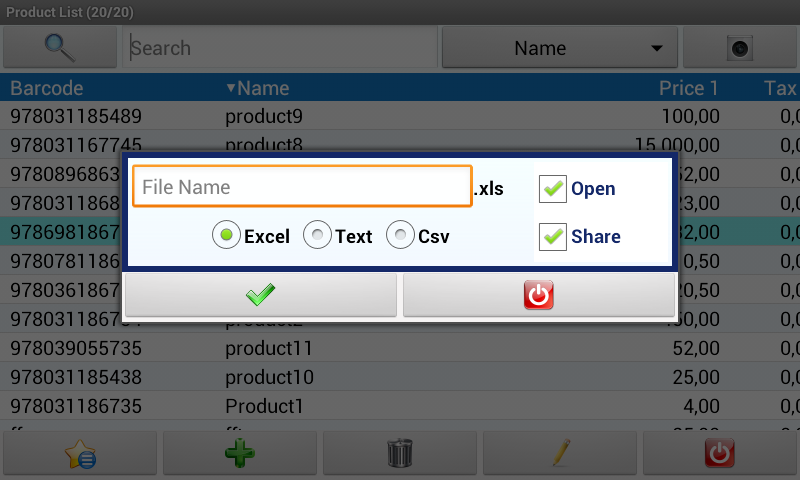Exit via the bottom toolbar red power icon

coord(720,453)
